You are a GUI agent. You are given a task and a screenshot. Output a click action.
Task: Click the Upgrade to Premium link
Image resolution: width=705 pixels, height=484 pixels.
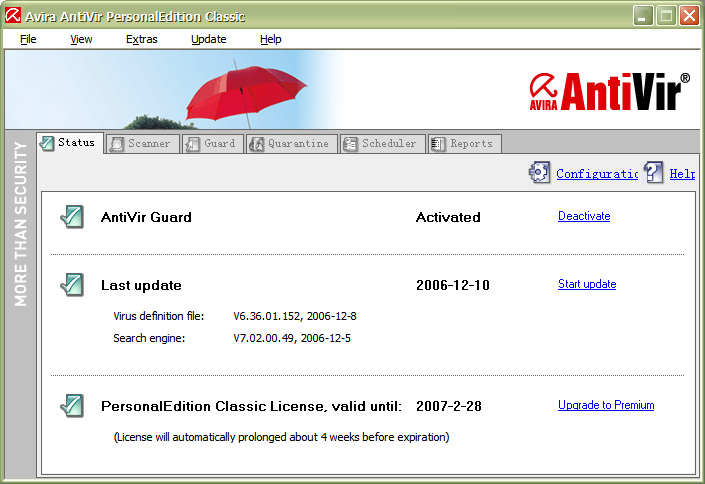pos(606,405)
